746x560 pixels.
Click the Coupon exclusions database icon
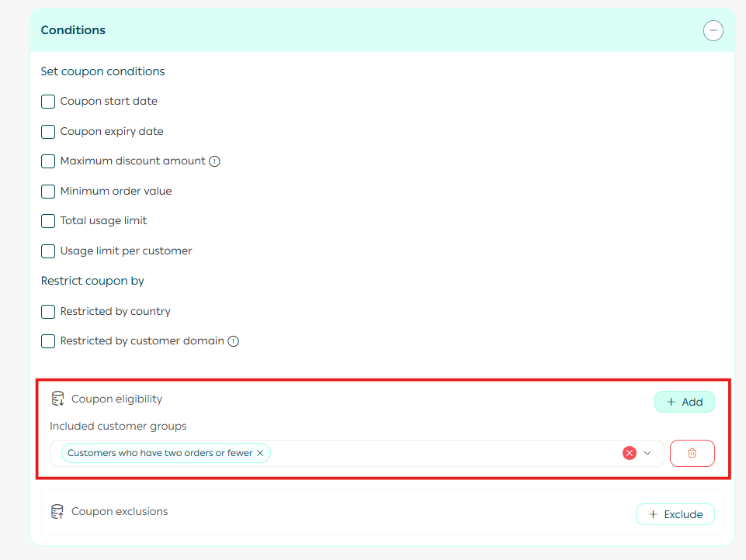[57, 512]
